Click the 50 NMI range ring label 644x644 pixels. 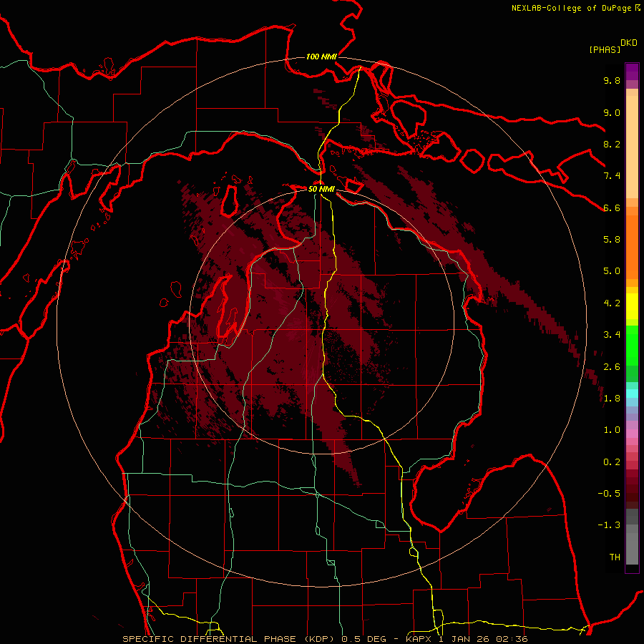point(321,190)
